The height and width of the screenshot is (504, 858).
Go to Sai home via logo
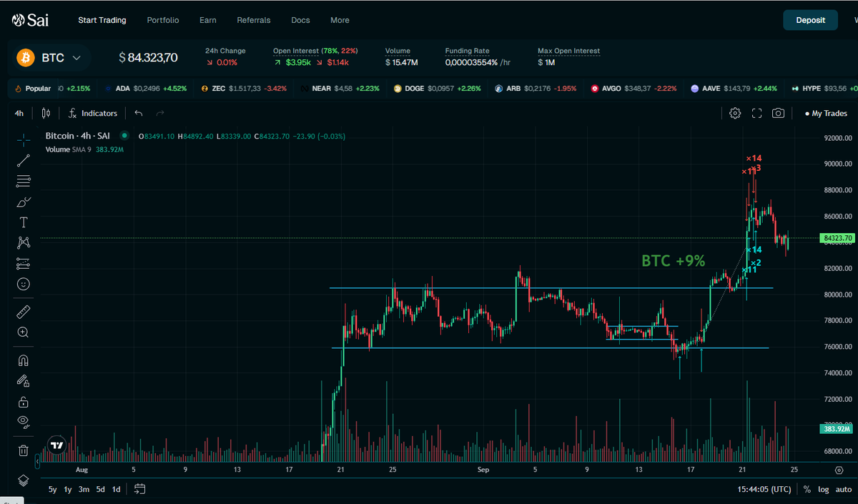click(x=30, y=20)
